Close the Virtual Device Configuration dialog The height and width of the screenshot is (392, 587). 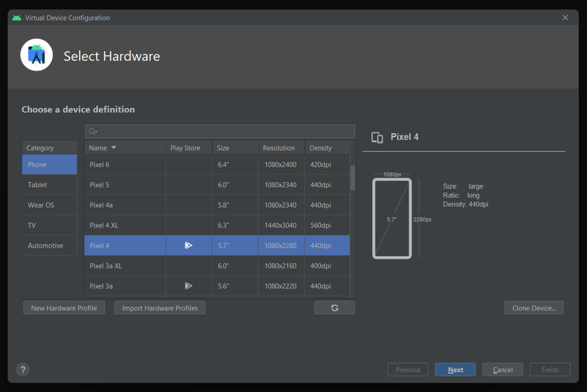pyautogui.click(x=565, y=18)
